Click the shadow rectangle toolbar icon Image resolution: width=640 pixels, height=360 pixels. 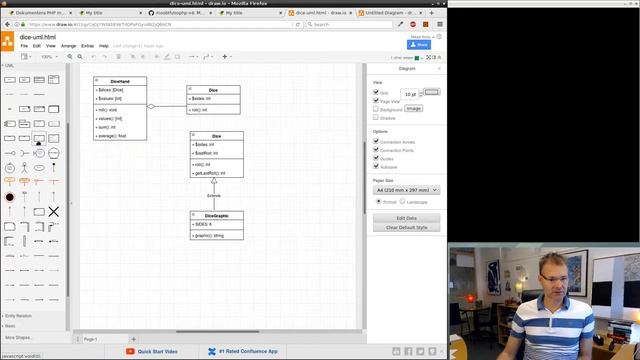pyautogui.click(x=178, y=57)
